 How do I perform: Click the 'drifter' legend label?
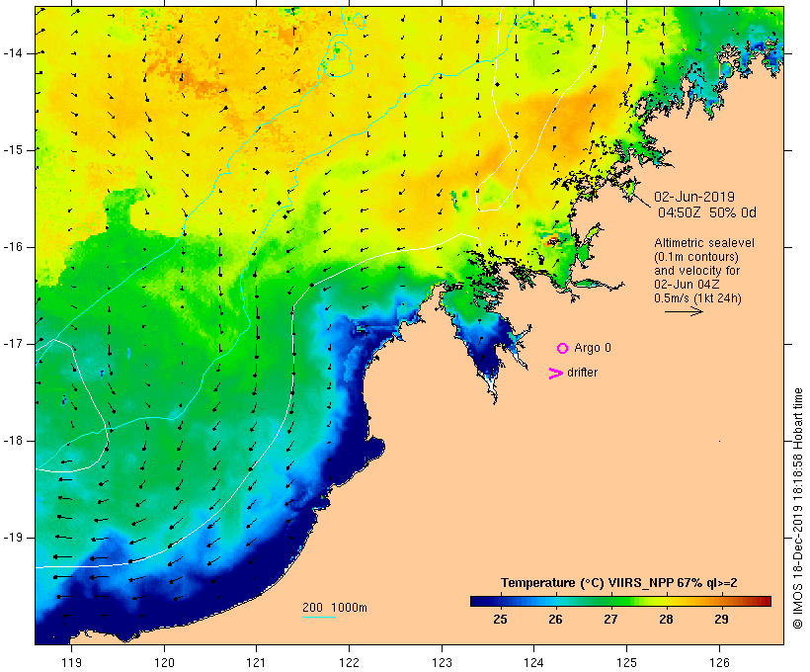click(582, 373)
